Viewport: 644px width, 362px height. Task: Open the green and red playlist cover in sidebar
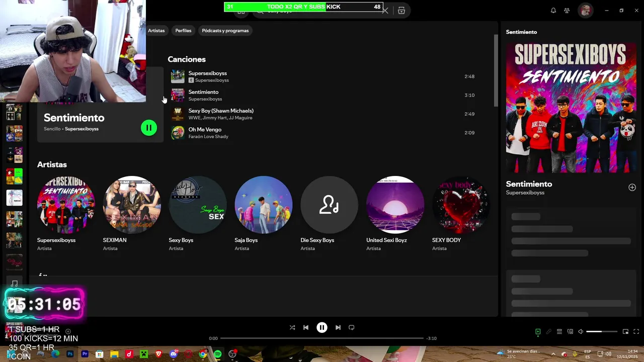[14, 176]
